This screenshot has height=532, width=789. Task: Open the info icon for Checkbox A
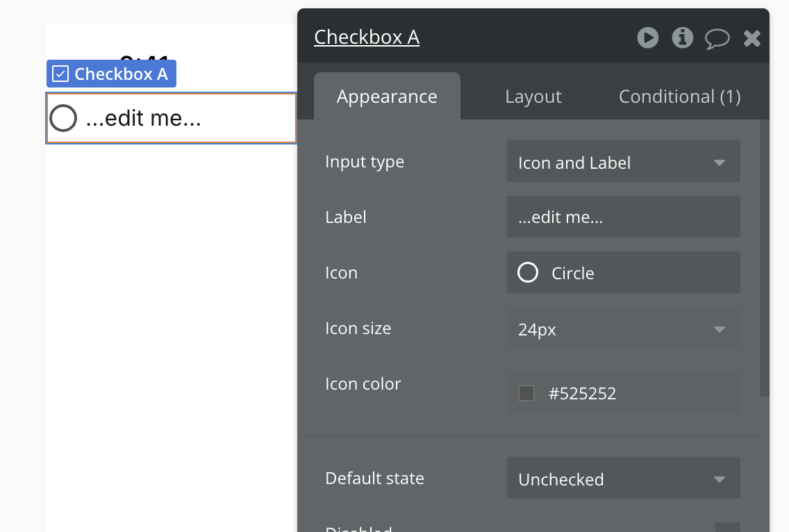pos(682,38)
